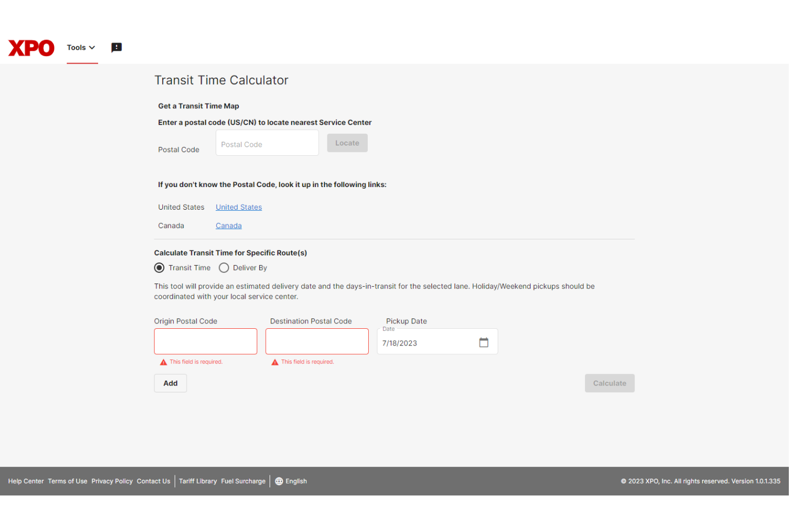Open the Canada postal code lookup link
This screenshot has width=798, height=532.
pos(228,225)
